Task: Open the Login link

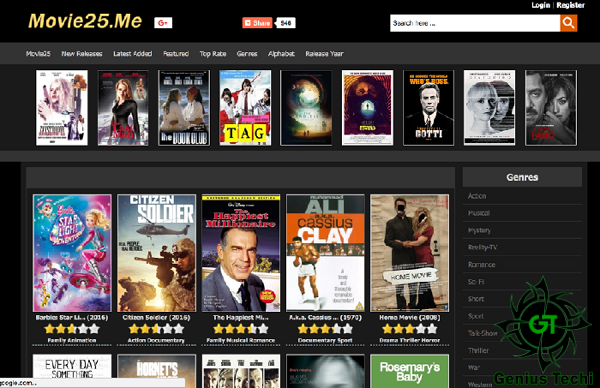Action: pos(540,5)
